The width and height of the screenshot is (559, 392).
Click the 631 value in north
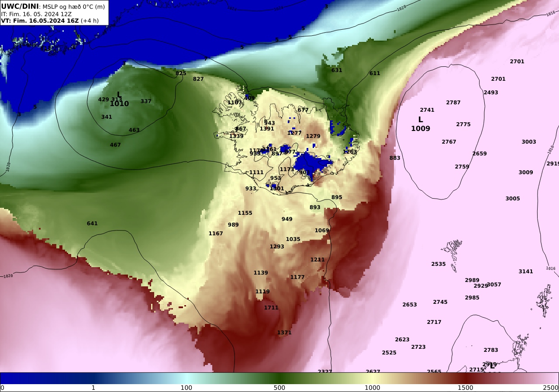pyautogui.click(x=337, y=70)
